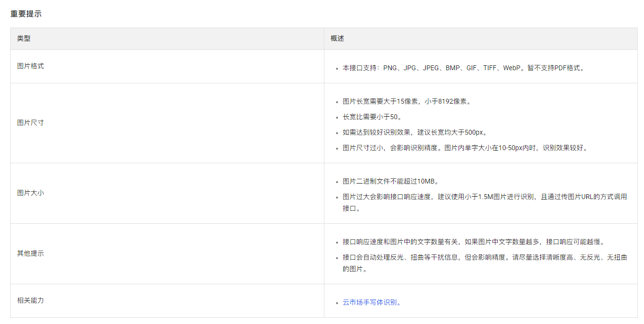Viewport: 644px width, 324px height.
Task: Select the 图片尺寸 row label
Action: click(x=31, y=123)
